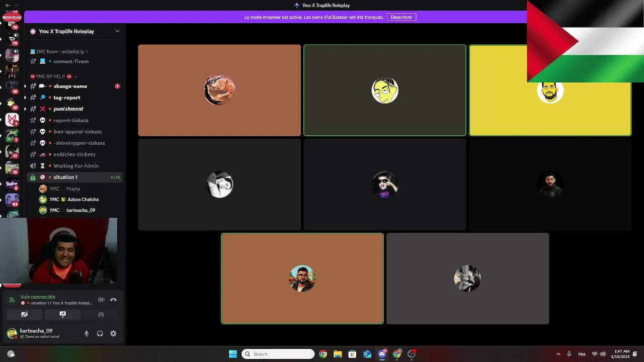644x362 pixels.
Task: Open the vehicles-tickets channel
Action: [x=74, y=154]
